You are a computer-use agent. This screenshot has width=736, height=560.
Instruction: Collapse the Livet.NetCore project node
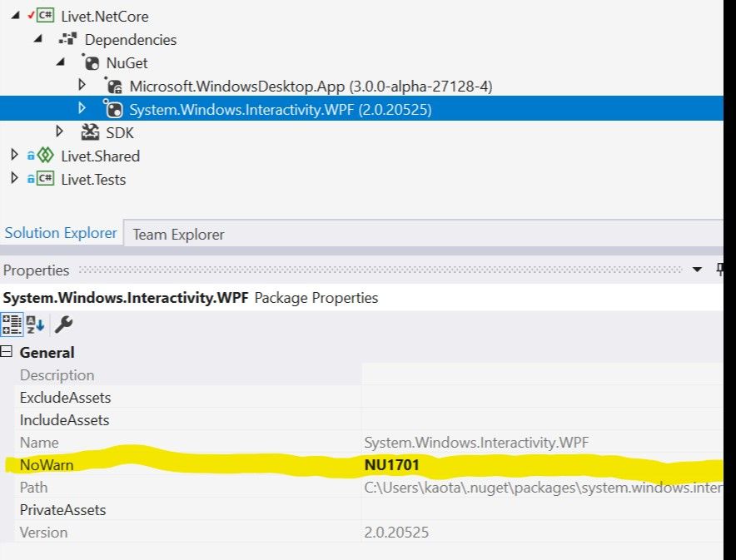click(16, 16)
